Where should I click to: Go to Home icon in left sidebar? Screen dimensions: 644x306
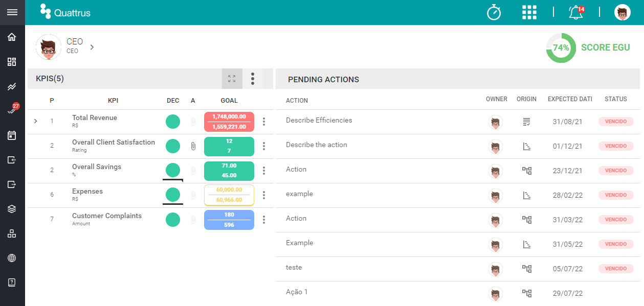coord(12,37)
